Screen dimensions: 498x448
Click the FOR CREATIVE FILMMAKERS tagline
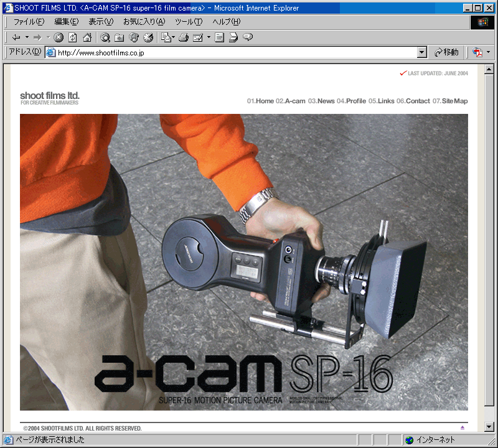tap(50, 103)
